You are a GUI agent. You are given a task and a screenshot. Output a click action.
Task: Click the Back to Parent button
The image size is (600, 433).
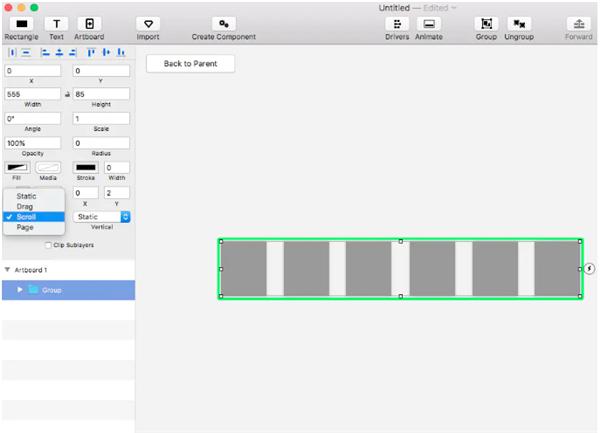click(191, 63)
